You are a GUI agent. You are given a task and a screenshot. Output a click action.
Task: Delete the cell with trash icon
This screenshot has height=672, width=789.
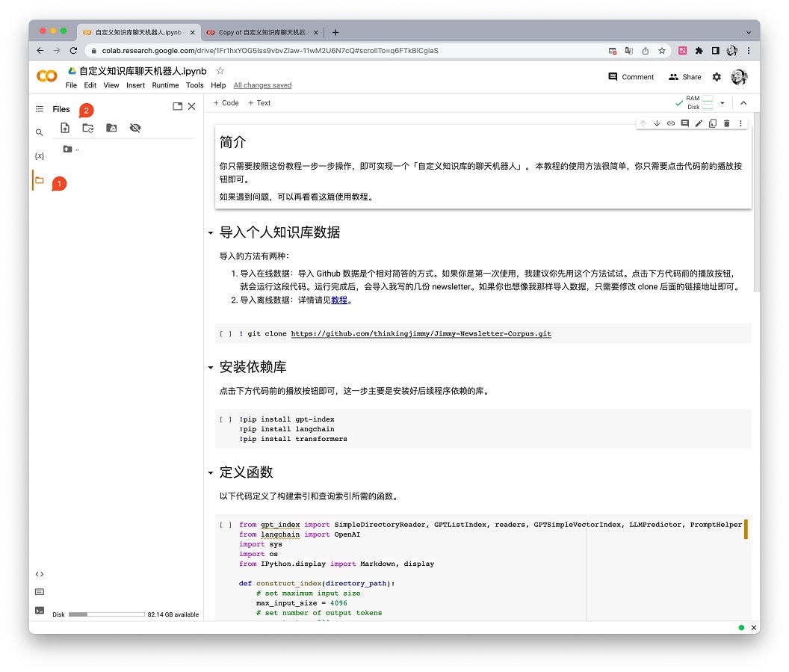(x=726, y=123)
